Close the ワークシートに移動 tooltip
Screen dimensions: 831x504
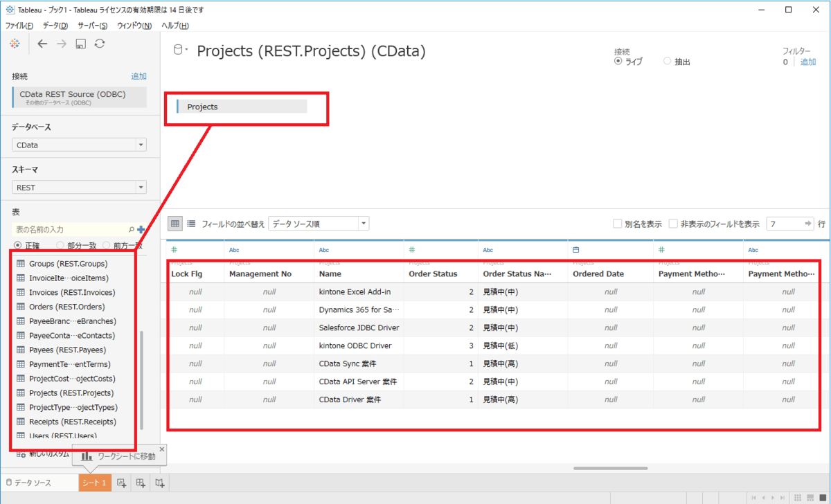pyautogui.click(x=162, y=449)
